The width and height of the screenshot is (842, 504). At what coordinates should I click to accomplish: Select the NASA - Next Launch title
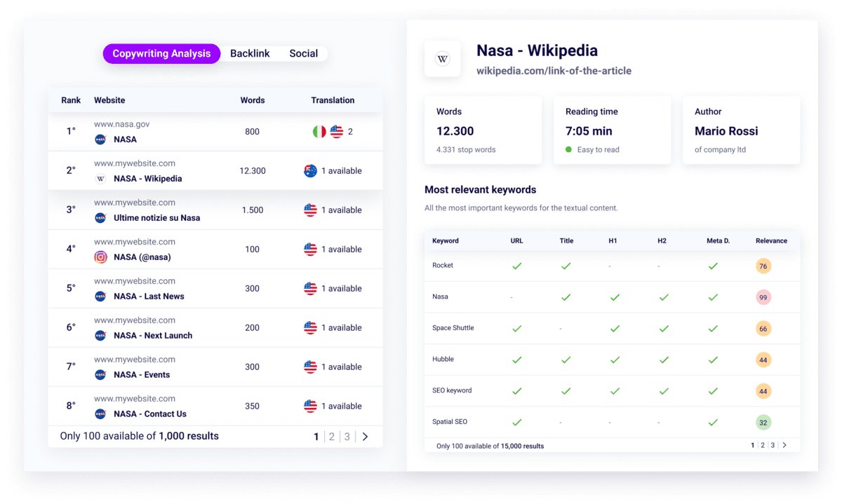(153, 336)
